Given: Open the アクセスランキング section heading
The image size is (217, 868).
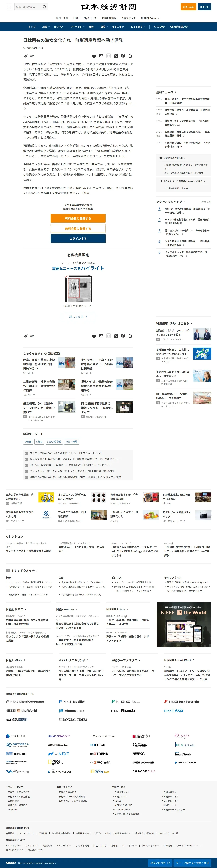Looking at the screenshot, I should [x=171, y=202].
